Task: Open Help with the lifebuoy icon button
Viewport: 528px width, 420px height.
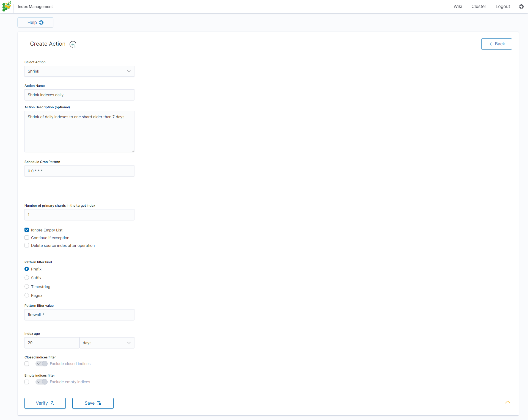Action: tap(35, 23)
